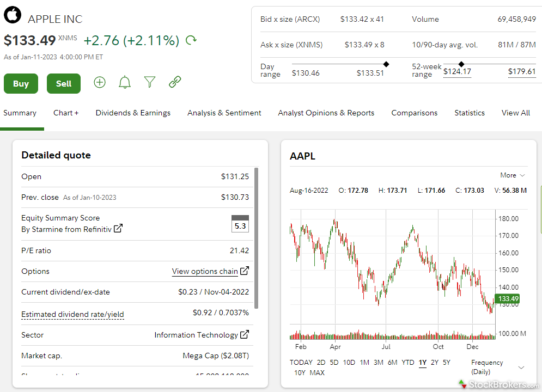The width and height of the screenshot is (542, 392).
Task: Click Ask value $133.49 x 8
Action: click(364, 45)
